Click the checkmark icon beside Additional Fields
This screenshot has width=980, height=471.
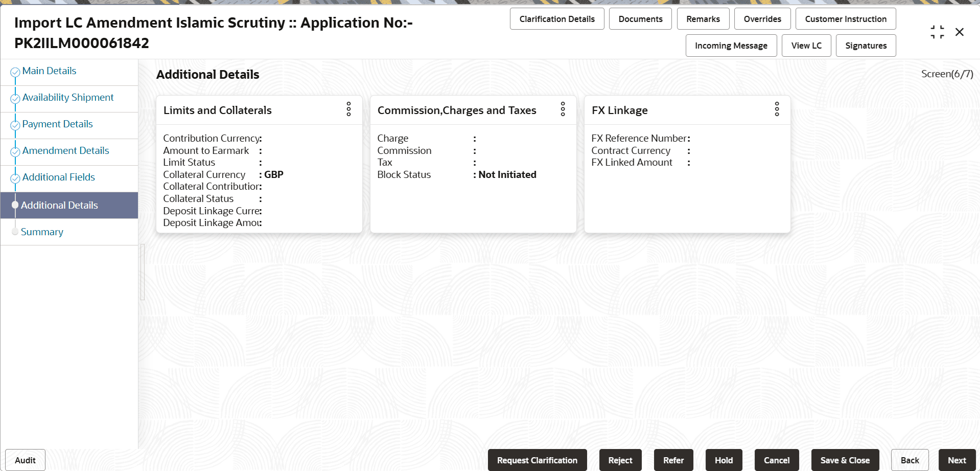[x=15, y=177]
